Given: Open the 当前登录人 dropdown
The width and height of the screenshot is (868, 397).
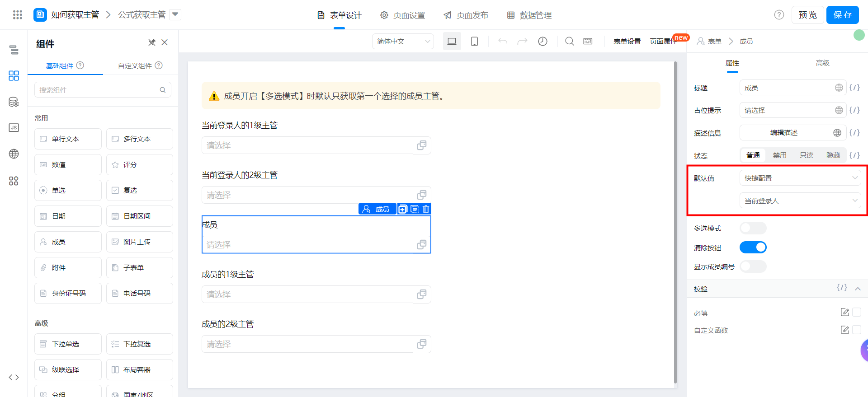Looking at the screenshot, I should [800, 201].
